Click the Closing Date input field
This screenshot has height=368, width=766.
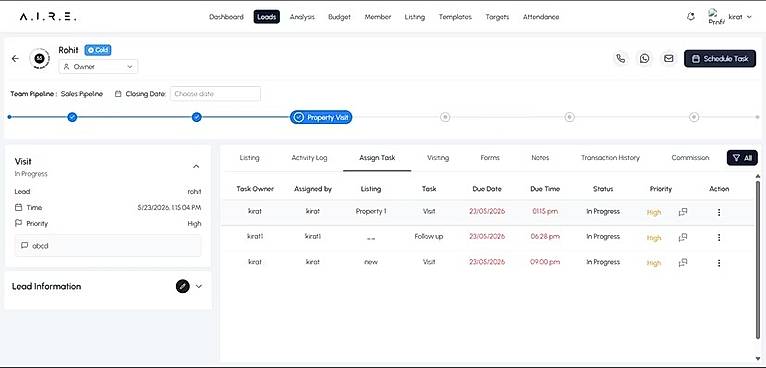[215, 94]
